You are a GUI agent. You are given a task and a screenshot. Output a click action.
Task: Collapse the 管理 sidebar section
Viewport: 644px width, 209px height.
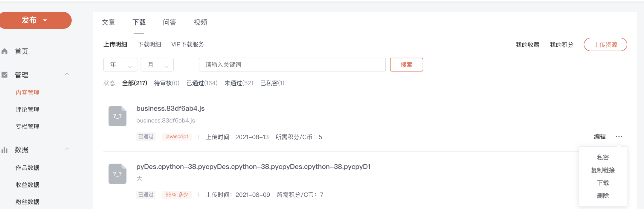coord(67,74)
